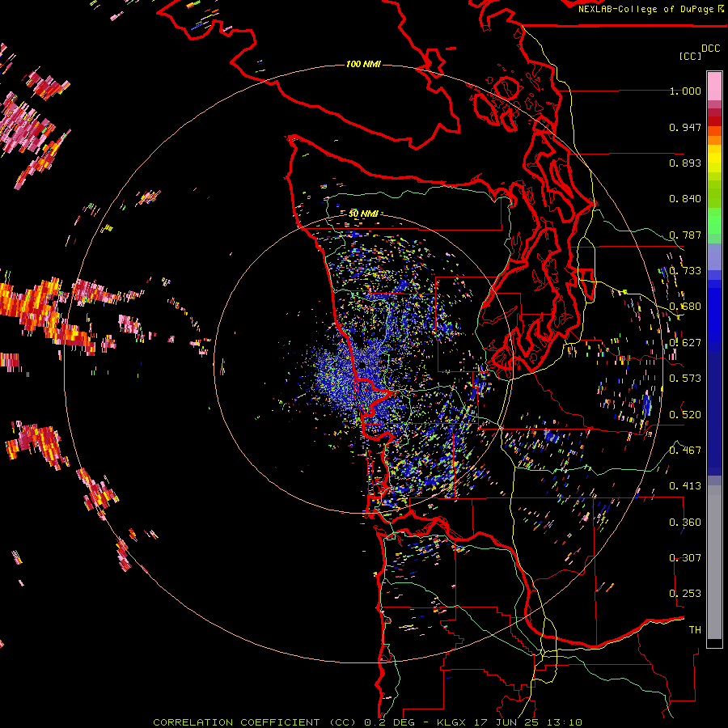Click the 0.733 color scale value

(x=685, y=271)
